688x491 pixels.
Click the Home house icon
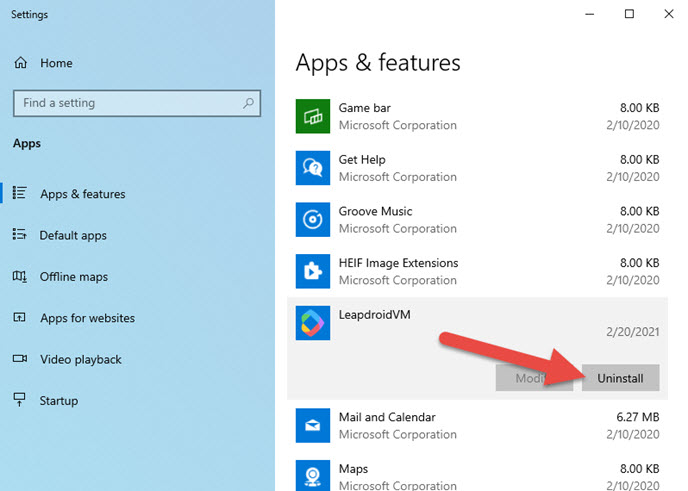(21, 63)
